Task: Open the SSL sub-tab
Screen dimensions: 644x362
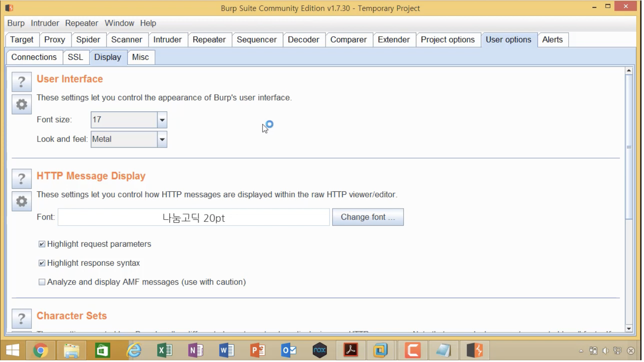Action: point(75,57)
